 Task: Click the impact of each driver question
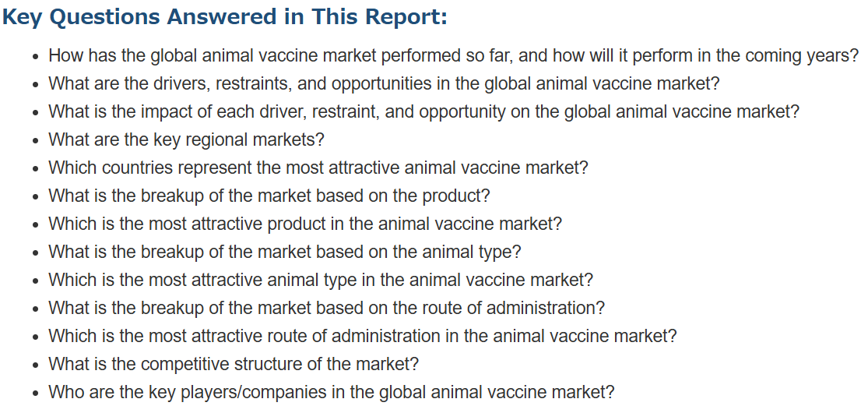[424, 112]
